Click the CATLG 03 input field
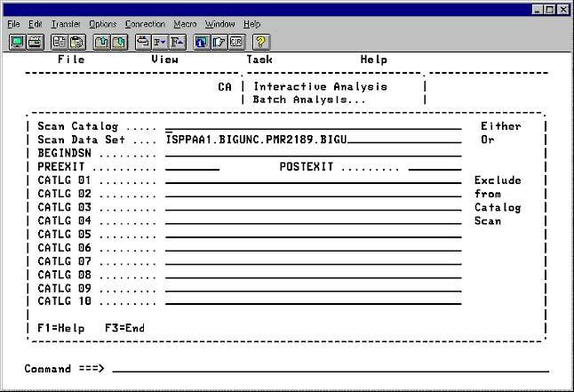574x392 pixels. click(x=314, y=207)
